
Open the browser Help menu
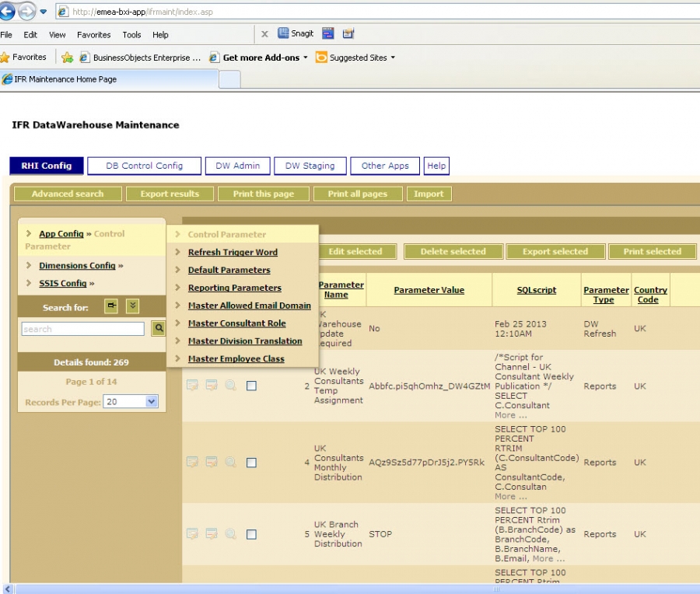click(x=160, y=35)
